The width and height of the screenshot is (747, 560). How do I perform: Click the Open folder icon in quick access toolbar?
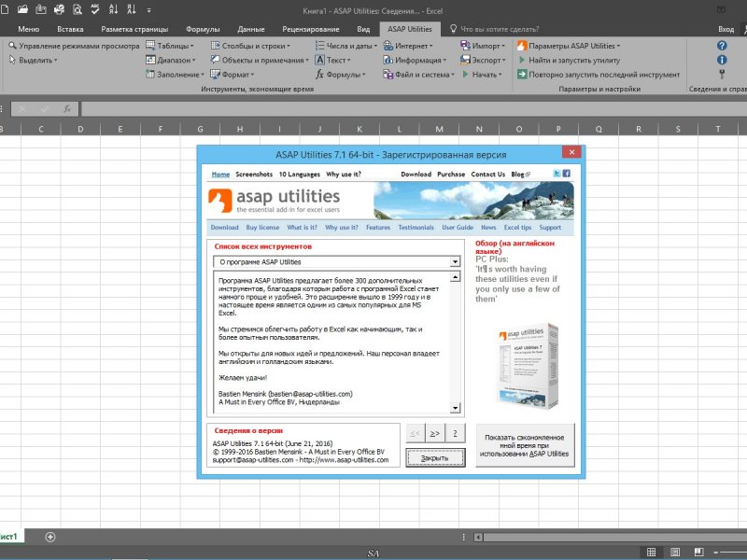click(22, 9)
